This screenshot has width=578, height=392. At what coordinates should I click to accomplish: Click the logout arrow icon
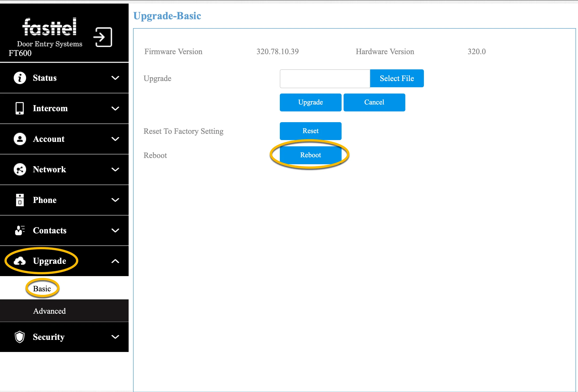coord(103,37)
